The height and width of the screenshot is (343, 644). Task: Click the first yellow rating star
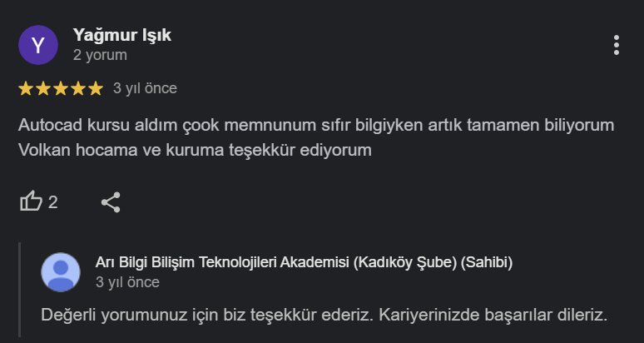tap(26, 88)
